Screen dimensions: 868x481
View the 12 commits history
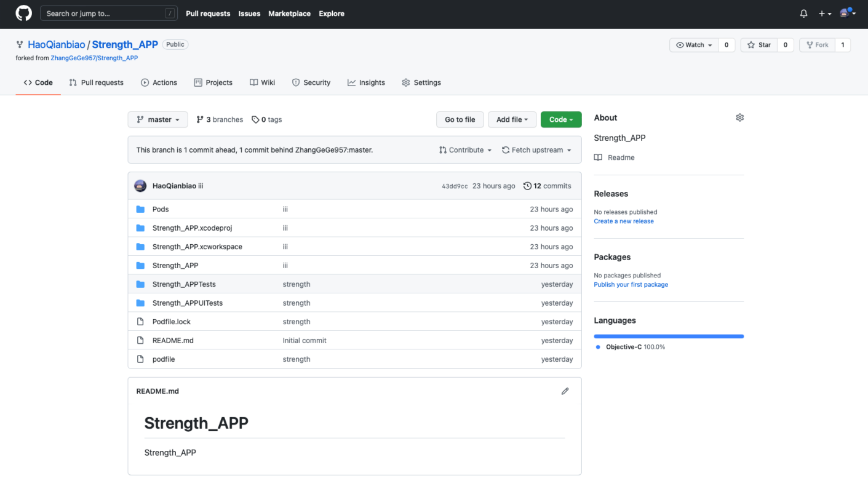547,186
